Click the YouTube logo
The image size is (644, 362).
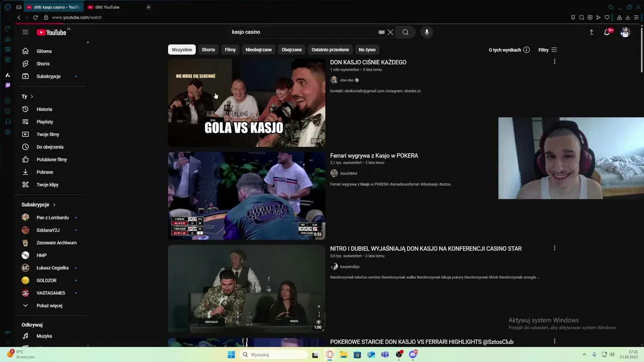pos(51,32)
